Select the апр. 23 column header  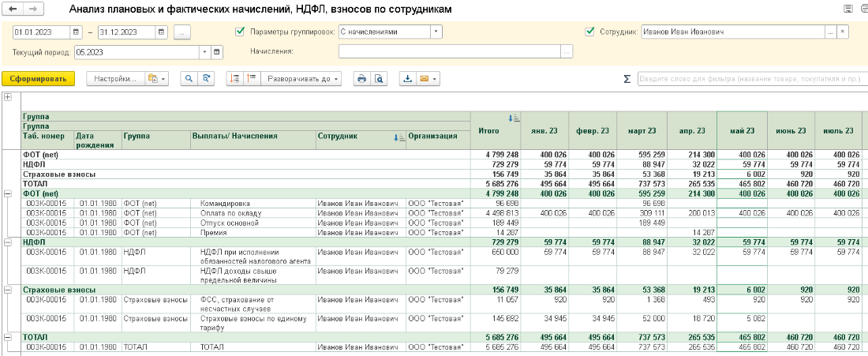tap(692, 131)
